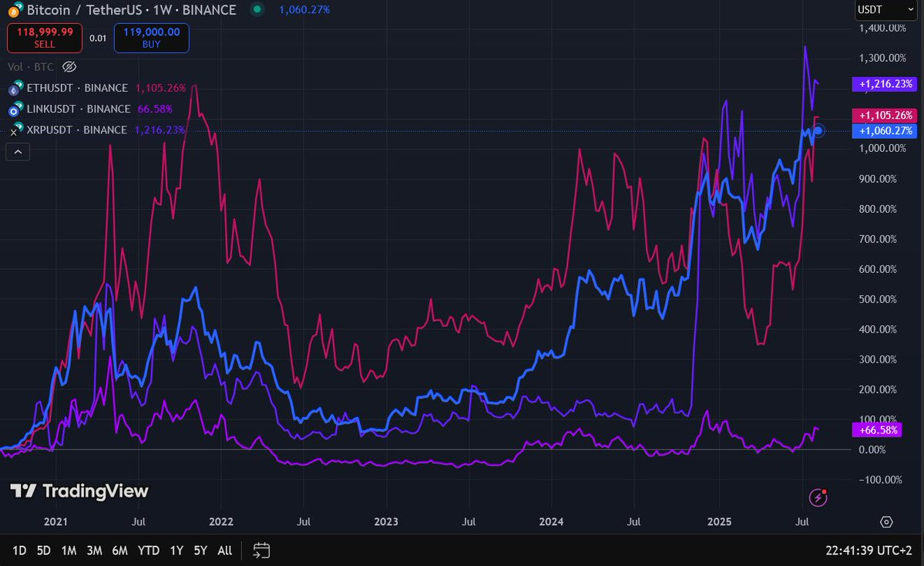The width and height of the screenshot is (924, 566).
Task: Click the 2021 time axis label
Action: (x=55, y=522)
